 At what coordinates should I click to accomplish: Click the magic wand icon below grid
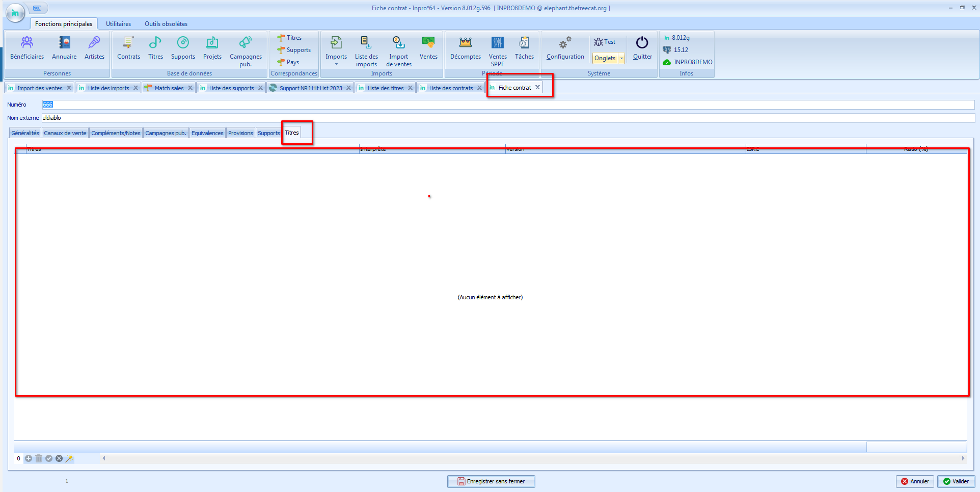click(69, 458)
